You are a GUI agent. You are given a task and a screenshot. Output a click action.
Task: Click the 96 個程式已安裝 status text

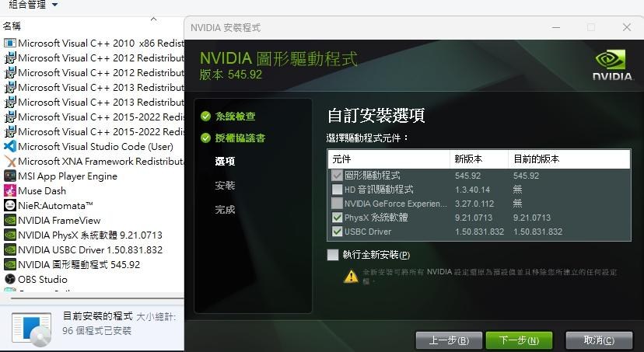(96, 331)
